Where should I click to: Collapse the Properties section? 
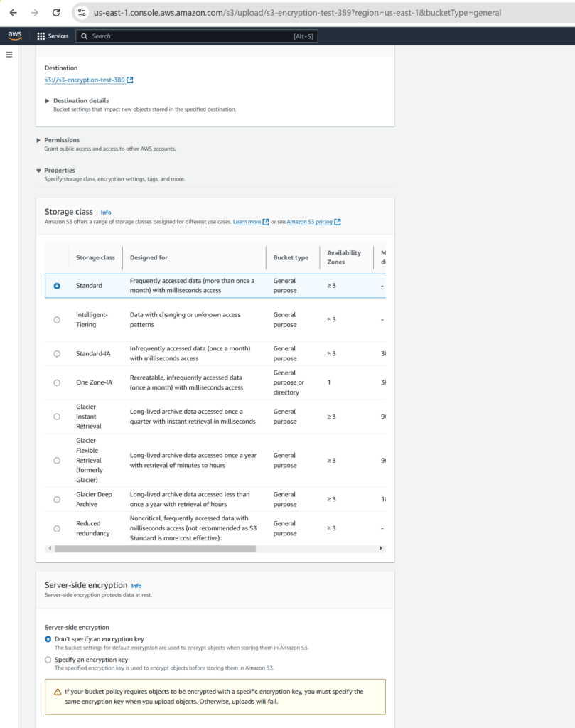click(38, 171)
